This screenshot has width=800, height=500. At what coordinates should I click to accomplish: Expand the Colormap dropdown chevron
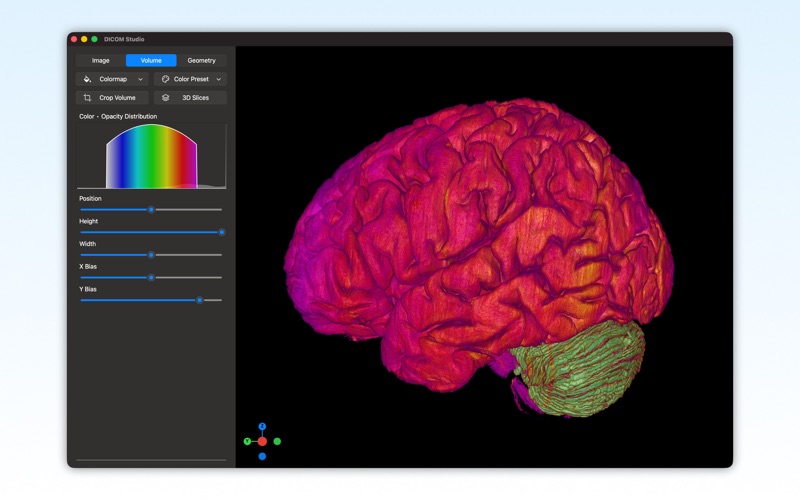140,79
